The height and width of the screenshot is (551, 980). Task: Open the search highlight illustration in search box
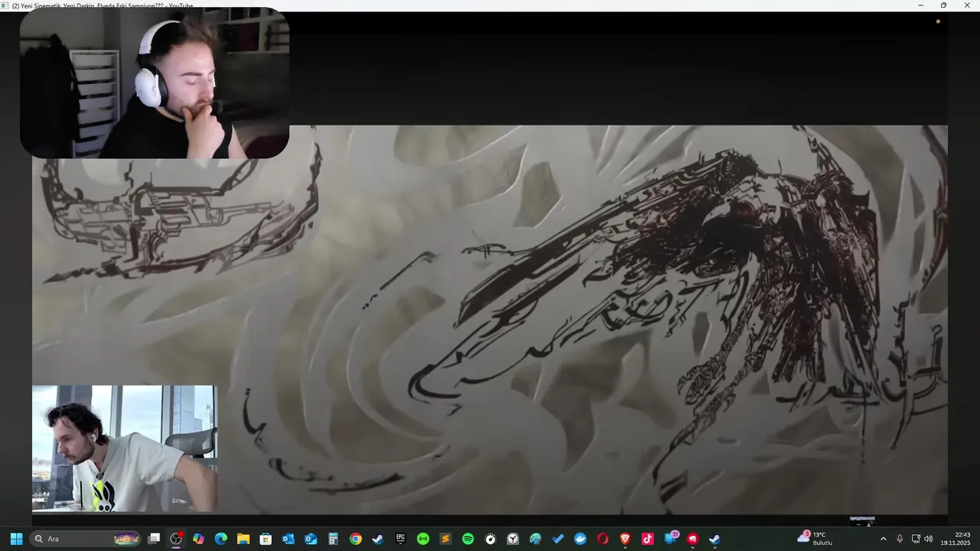[x=126, y=539]
